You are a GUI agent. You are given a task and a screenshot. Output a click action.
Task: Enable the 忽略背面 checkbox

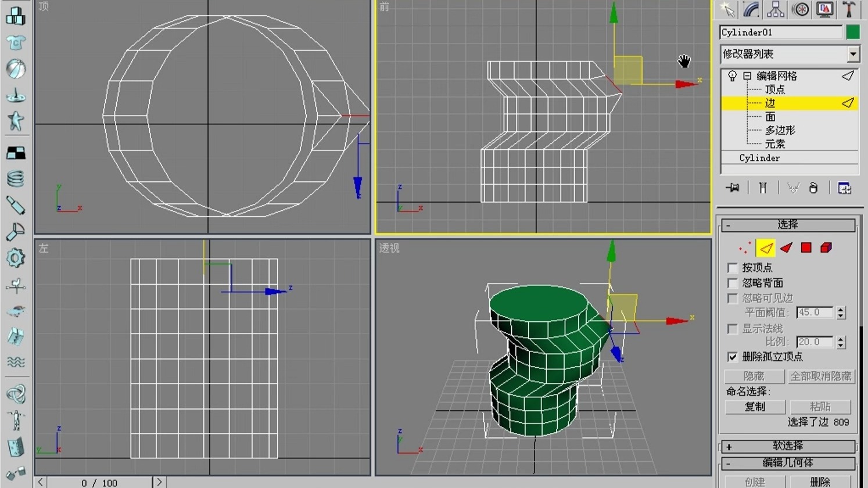pos(732,283)
